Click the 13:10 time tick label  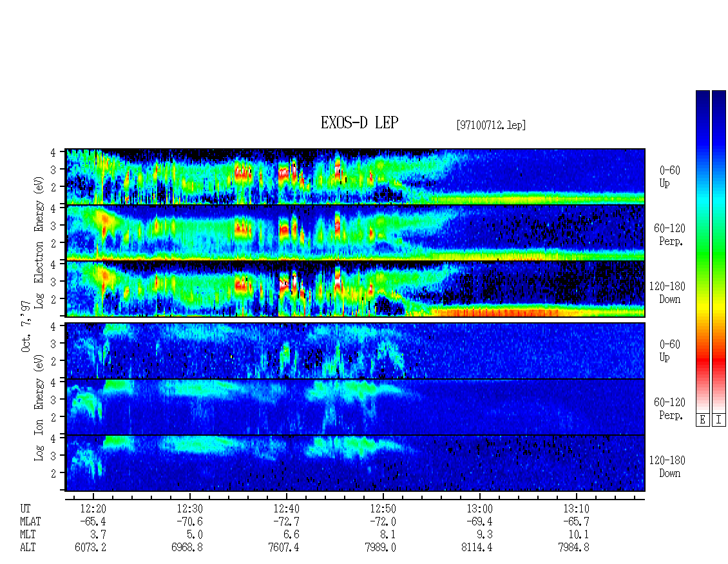click(576, 509)
